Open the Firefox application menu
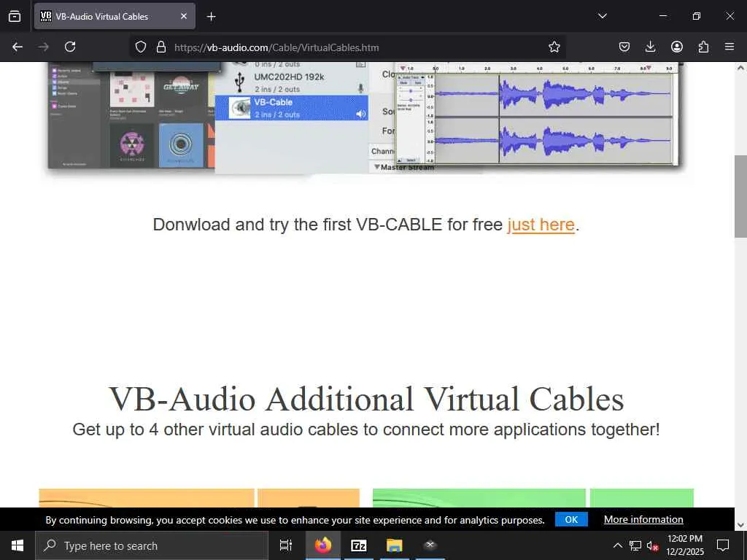The width and height of the screenshot is (747, 560). pos(729,47)
